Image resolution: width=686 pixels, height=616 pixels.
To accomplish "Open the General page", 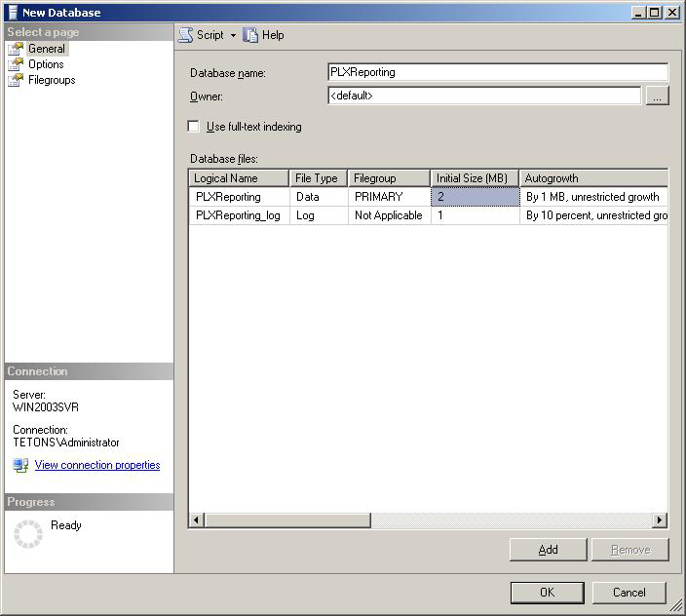I will pos(47,49).
